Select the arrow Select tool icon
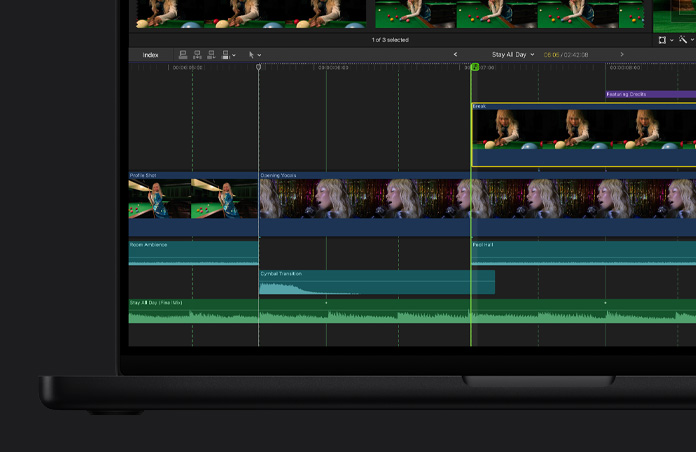 250,55
